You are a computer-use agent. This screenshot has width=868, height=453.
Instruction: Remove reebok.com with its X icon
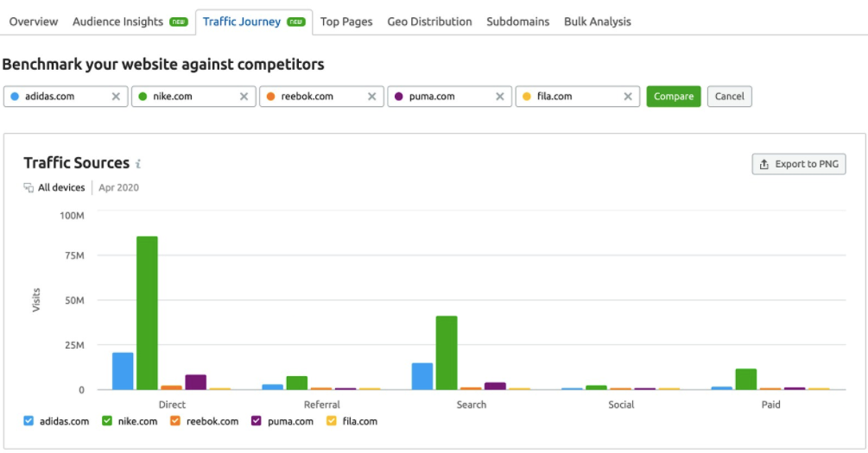pos(372,97)
